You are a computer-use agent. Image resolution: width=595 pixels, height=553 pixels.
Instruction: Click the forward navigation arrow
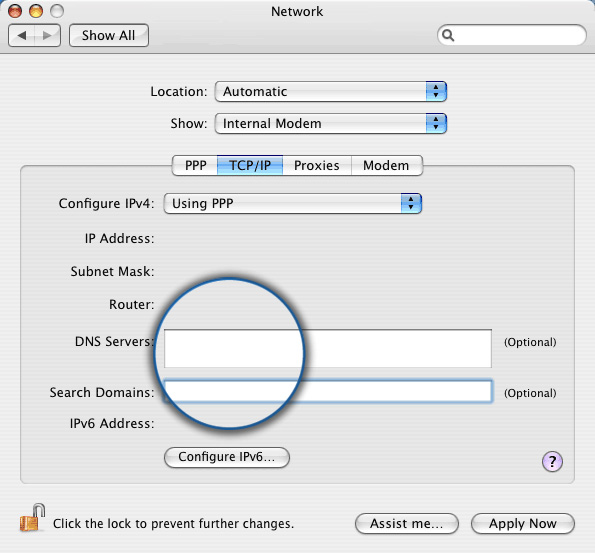pyautogui.click(x=47, y=36)
